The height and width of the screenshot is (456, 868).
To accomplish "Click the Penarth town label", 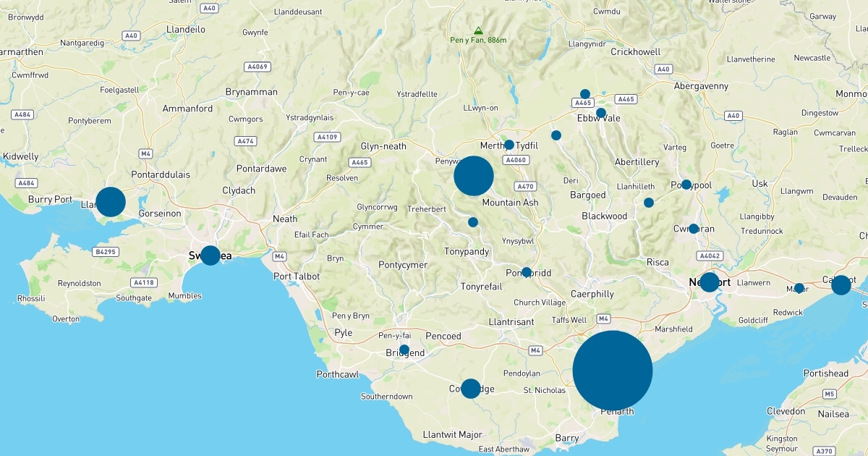I will point(617,411).
